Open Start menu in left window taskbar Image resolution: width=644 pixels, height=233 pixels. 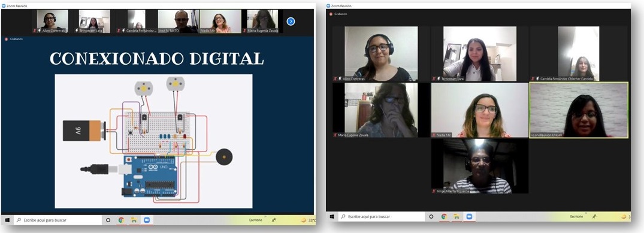point(7,220)
